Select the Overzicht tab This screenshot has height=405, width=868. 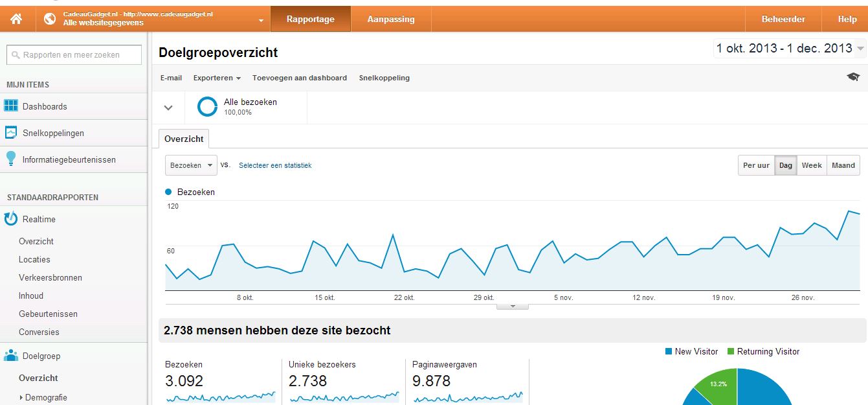pyautogui.click(x=184, y=139)
